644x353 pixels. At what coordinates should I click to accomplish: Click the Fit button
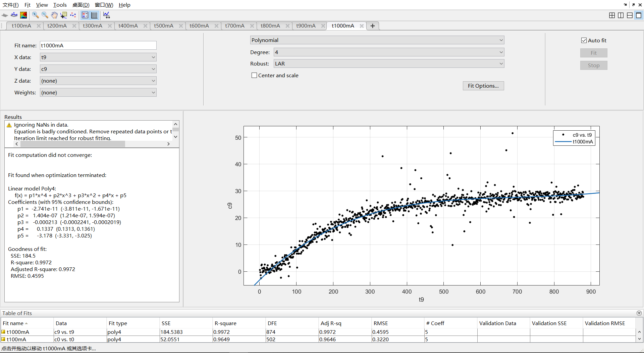click(594, 53)
